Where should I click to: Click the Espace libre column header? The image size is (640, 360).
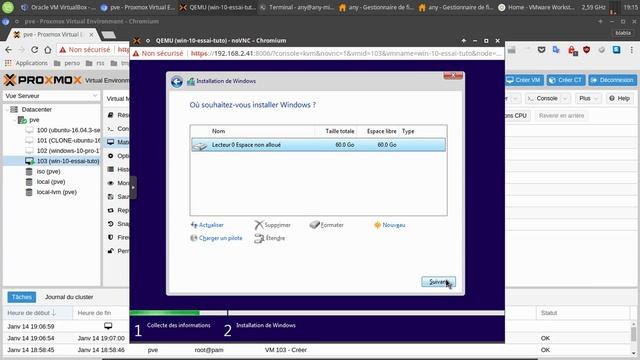(381, 131)
